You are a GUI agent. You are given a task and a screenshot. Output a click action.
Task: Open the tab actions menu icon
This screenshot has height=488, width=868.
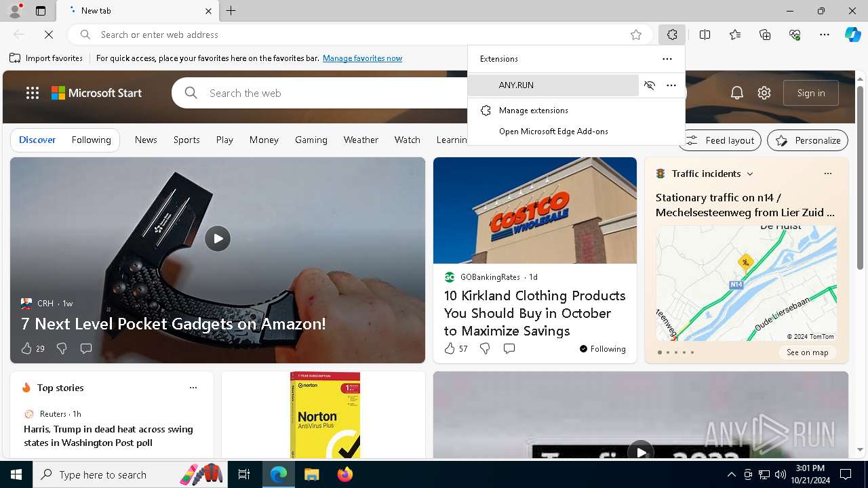(41, 11)
